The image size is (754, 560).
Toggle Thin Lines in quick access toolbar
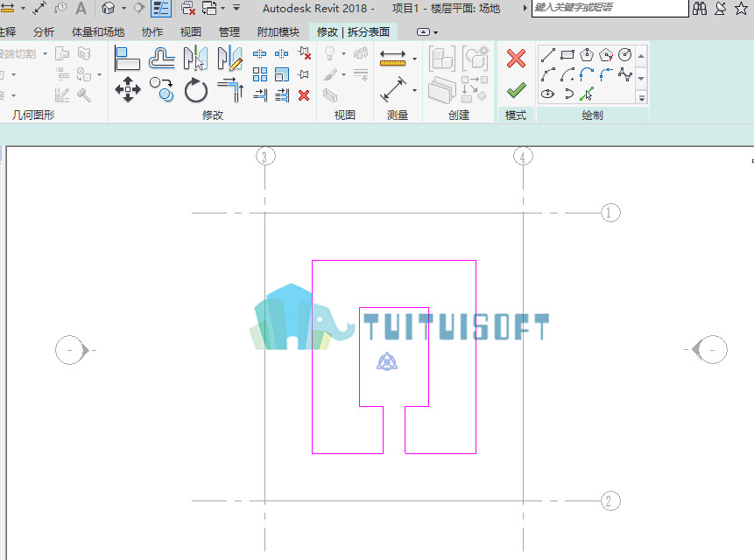[161, 8]
